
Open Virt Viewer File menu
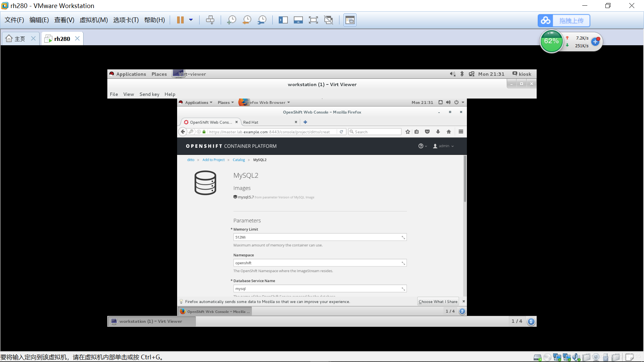(114, 94)
